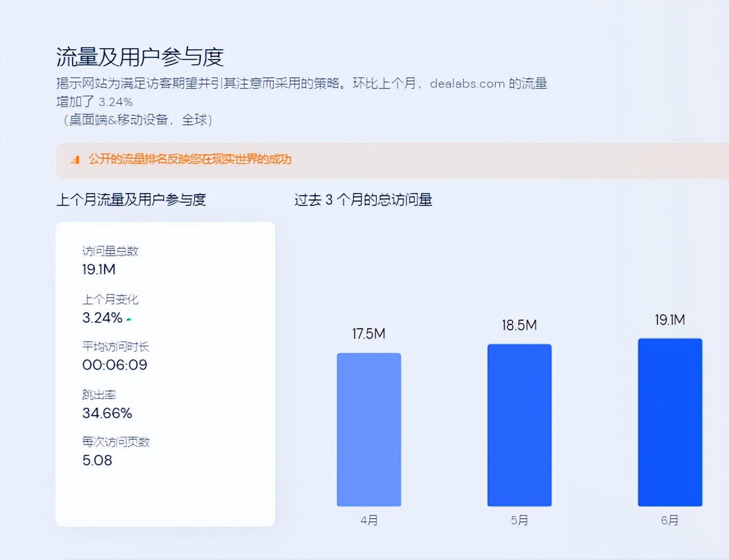Click the alert text 公开的流量排名反映您在现实世界的成功
729x560 pixels.
189,160
